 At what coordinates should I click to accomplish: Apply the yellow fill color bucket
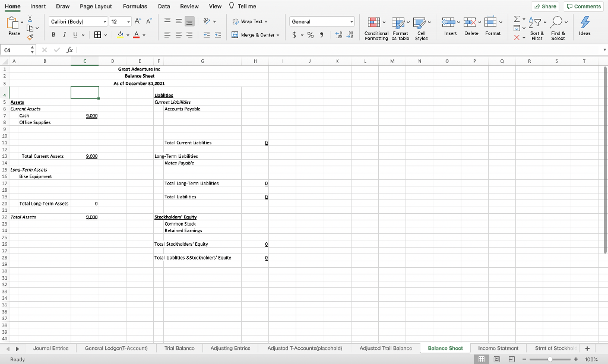(x=120, y=35)
